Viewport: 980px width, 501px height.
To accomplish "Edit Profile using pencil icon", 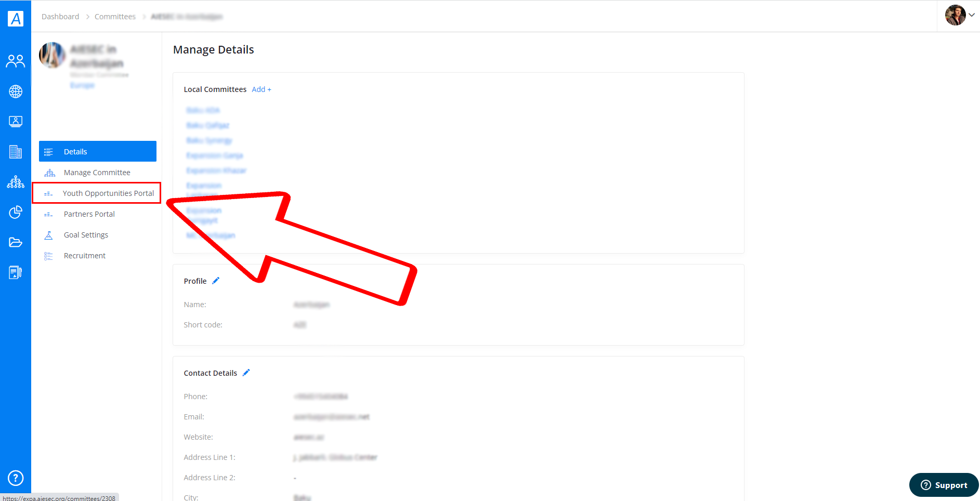I will tap(216, 281).
